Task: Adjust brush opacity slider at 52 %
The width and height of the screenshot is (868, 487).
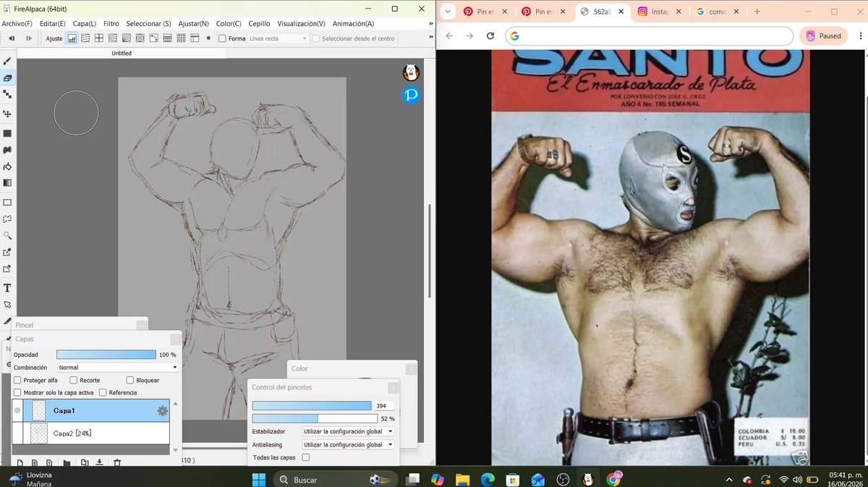Action: pos(315,418)
